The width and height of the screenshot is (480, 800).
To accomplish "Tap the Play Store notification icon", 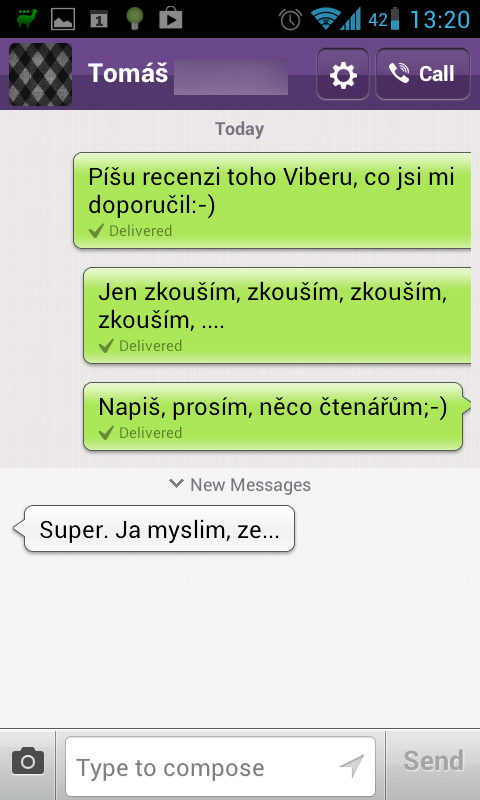I will pyautogui.click(x=170, y=19).
